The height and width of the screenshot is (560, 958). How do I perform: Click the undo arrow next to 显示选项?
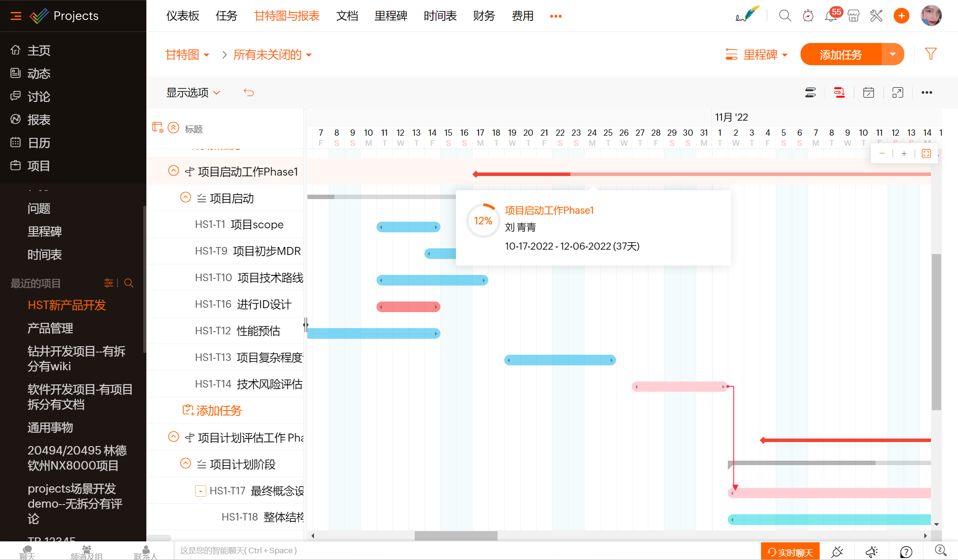pyautogui.click(x=249, y=93)
